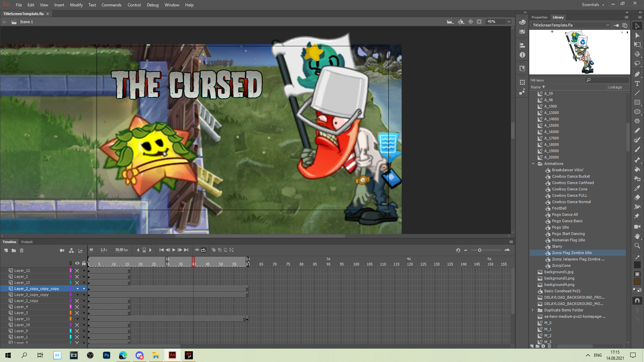
Task: Open the Edit Scene dropdown
Action: point(450,22)
